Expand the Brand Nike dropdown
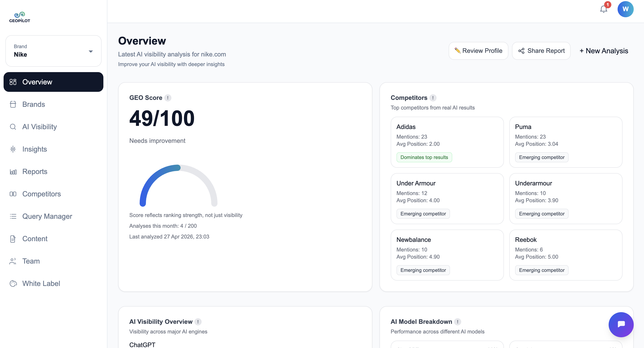 (x=53, y=51)
